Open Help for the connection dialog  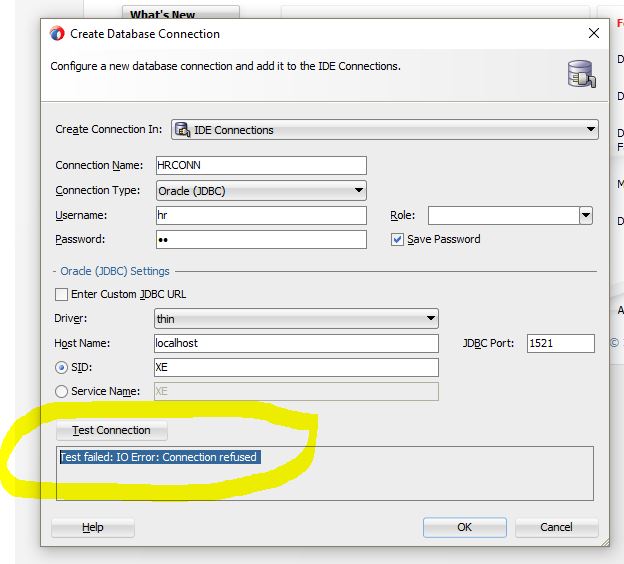pyautogui.click(x=93, y=527)
